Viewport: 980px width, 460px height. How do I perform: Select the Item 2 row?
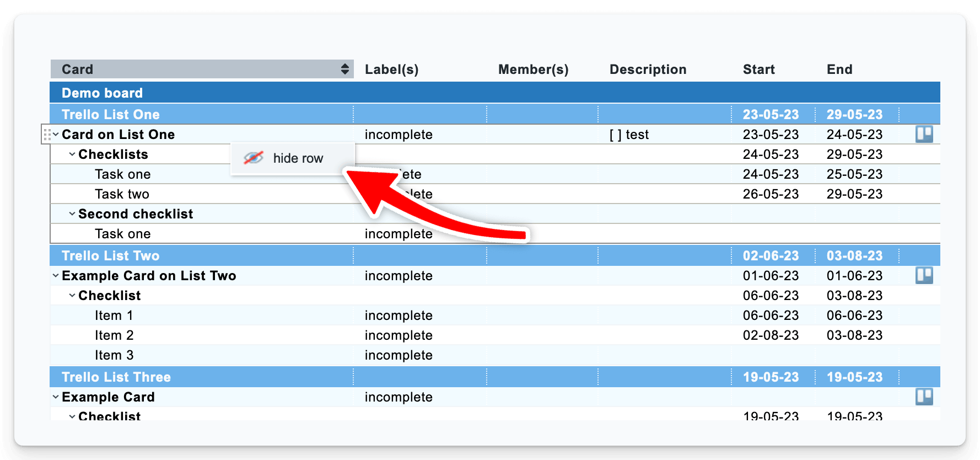click(x=495, y=335)
